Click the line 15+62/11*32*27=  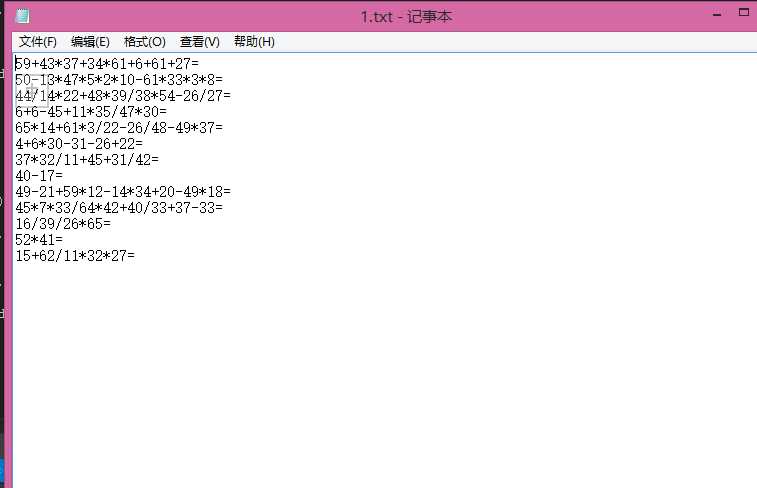[x=75, y=255]
